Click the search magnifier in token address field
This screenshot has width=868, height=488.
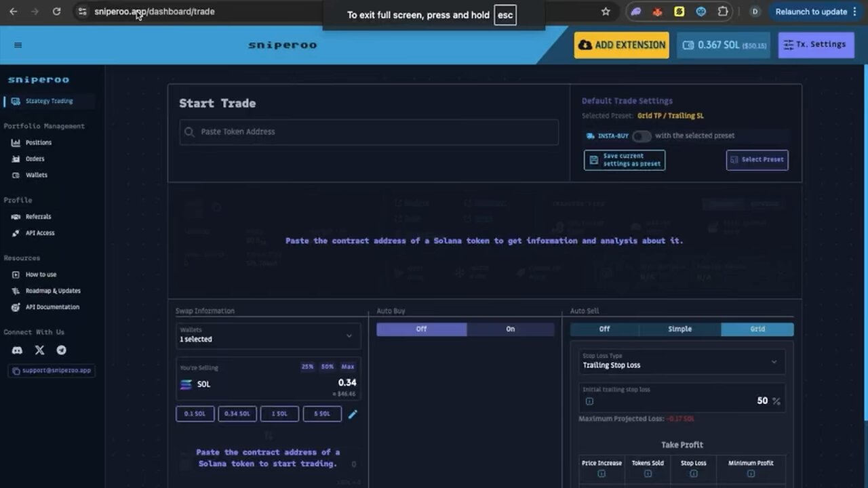tap(190, 132)
